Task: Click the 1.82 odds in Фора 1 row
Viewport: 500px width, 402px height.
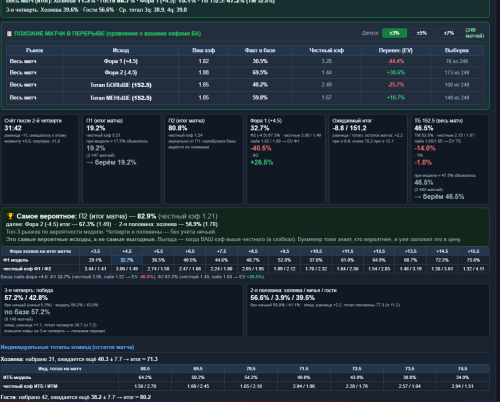Action: click(x=204, y=61)
